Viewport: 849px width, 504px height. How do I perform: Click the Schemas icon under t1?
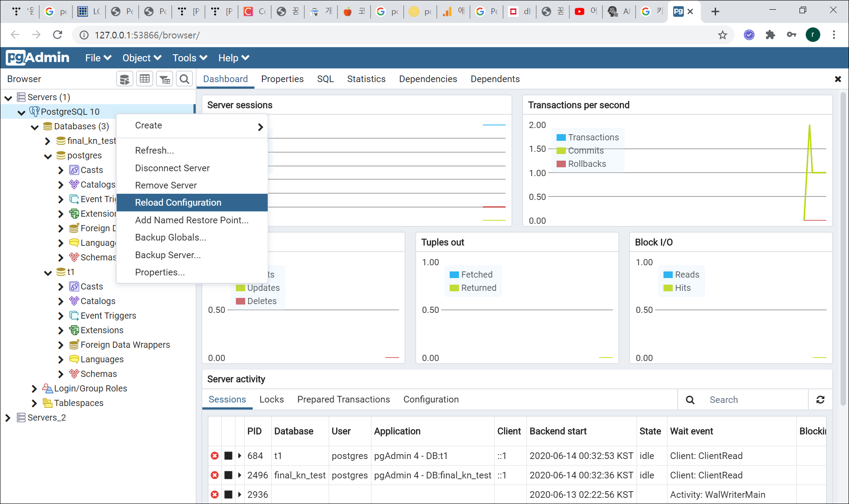[74, 374]
